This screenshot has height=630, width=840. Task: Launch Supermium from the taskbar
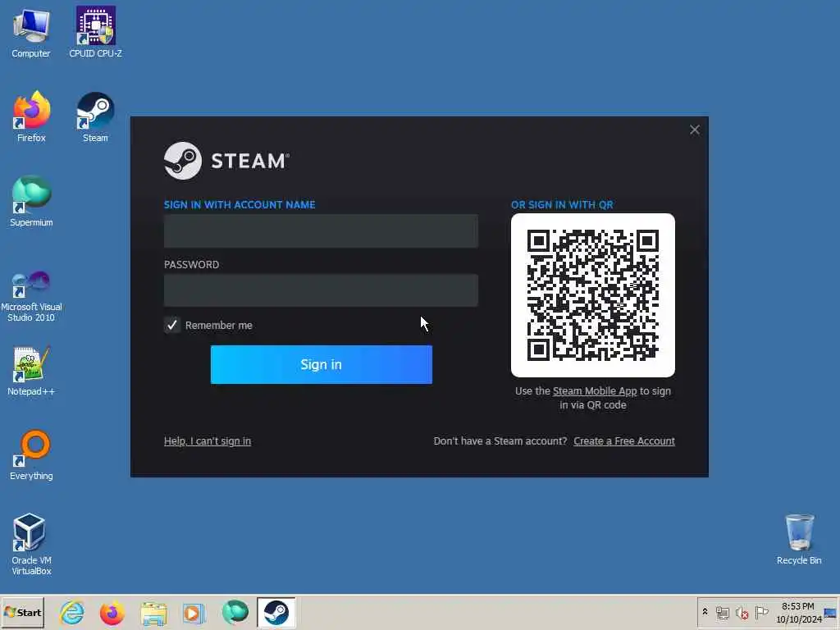(235, 612)
